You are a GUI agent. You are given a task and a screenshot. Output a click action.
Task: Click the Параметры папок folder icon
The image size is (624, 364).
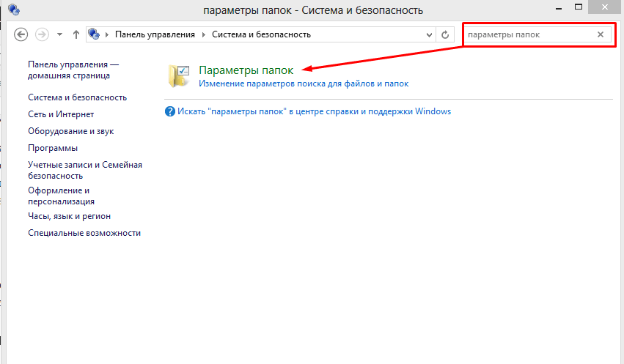(179, 75)
